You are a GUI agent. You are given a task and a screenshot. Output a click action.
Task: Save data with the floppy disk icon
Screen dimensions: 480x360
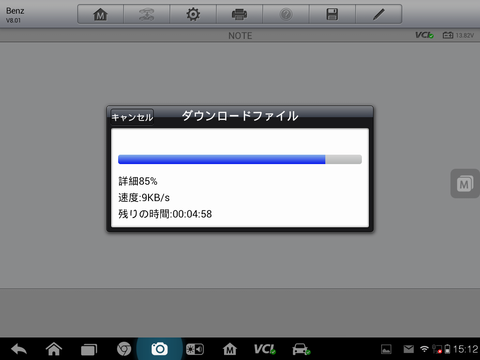[332, 14]
